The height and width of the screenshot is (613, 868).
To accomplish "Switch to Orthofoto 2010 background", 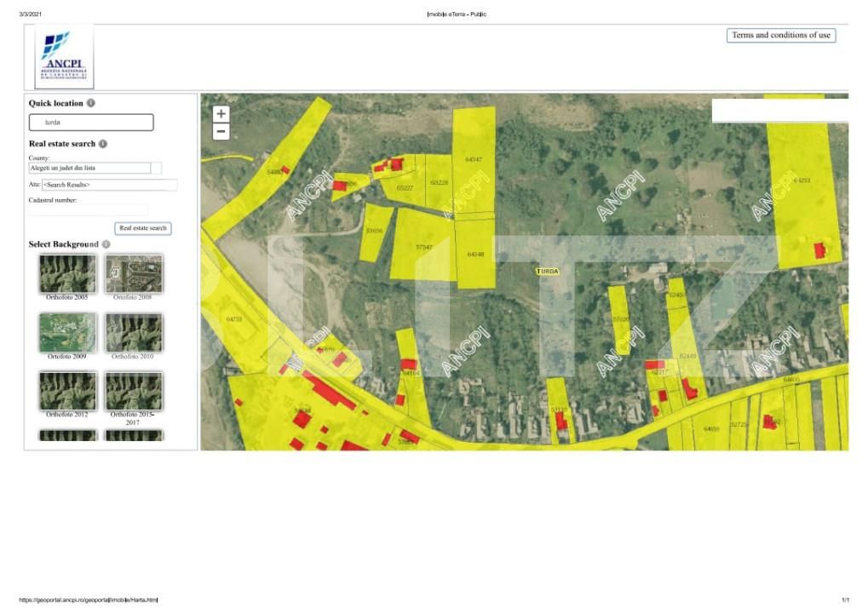I will coord(134,332).
